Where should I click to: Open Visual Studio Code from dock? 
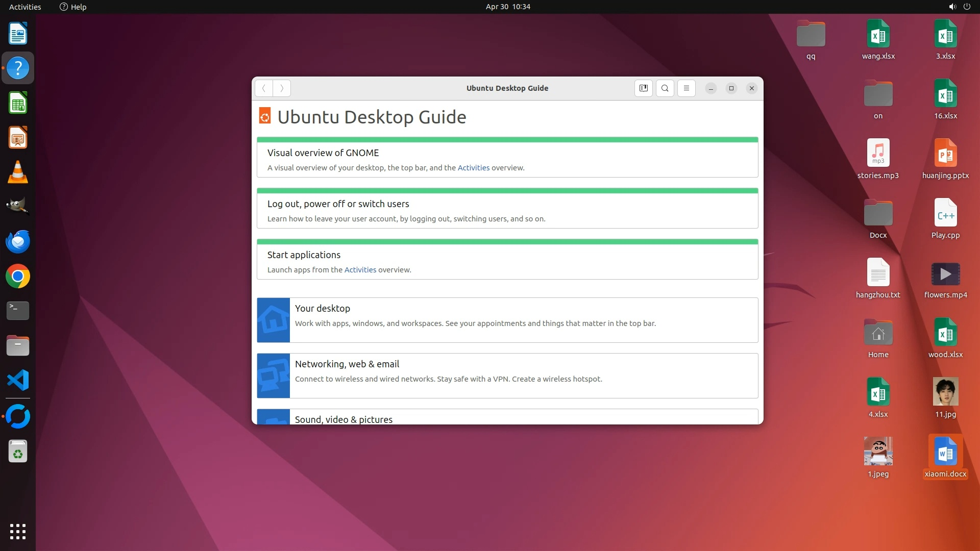[18, 381]
